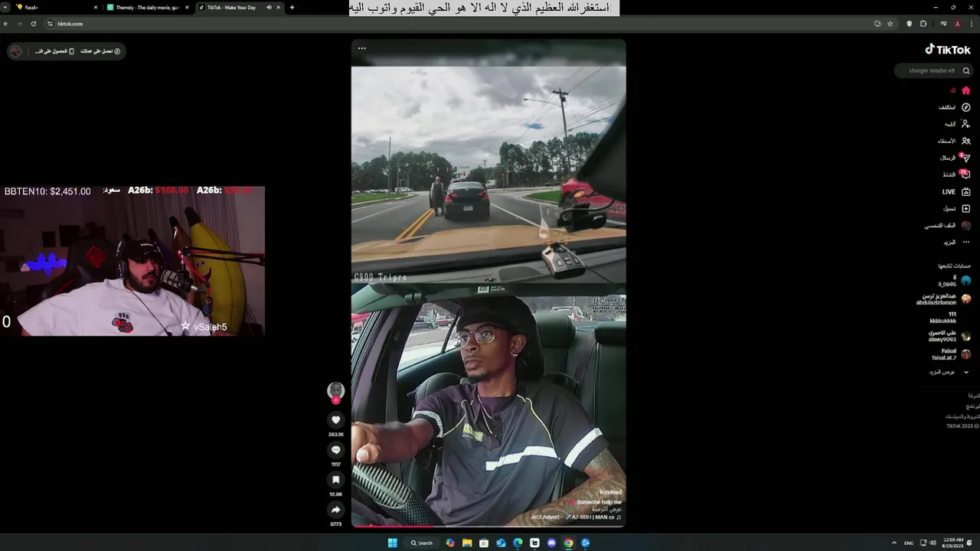Click the video red progress bar
Screen dimensions: 980x551
coord(392,526)
